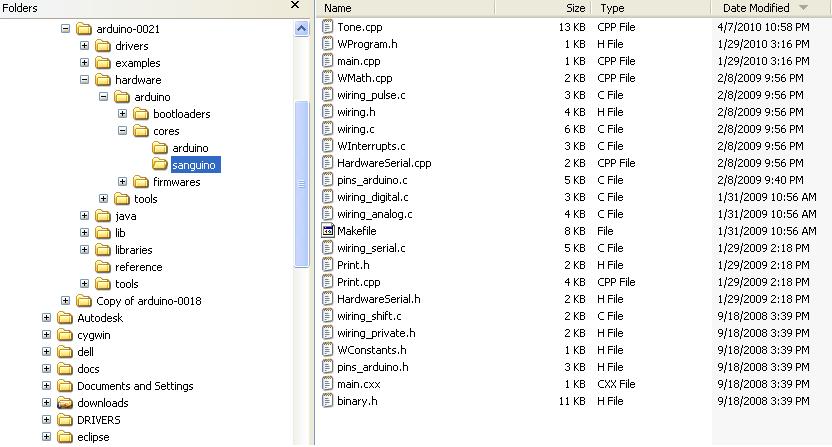Click the WProgram.h file icon

pos(327,44)
